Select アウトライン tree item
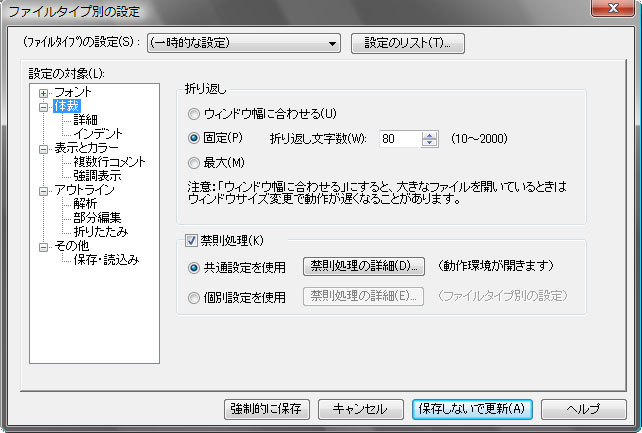The image size is (642, 433). [84, 190]
